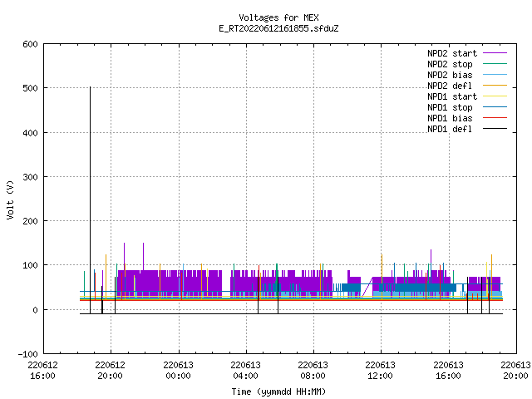Screen dimensions: 532x399
Task: Click the NPD2 stop green legend line
Action: [495, 64]
